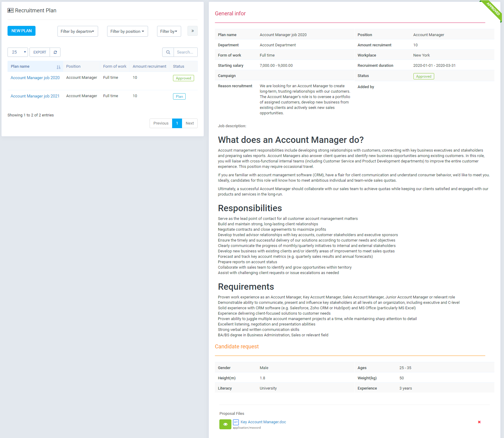
Task: Change the page length 25 selector
Action: tap(18, 52)
